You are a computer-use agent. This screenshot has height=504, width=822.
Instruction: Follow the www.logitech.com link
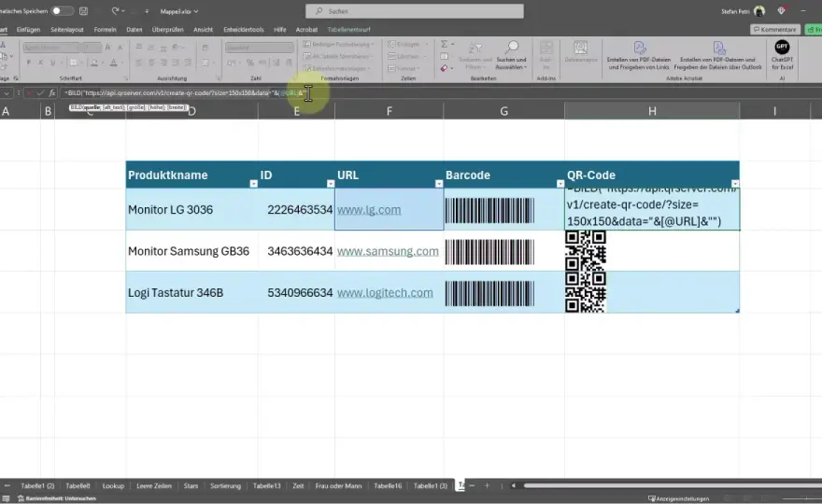tap(385, 292)
